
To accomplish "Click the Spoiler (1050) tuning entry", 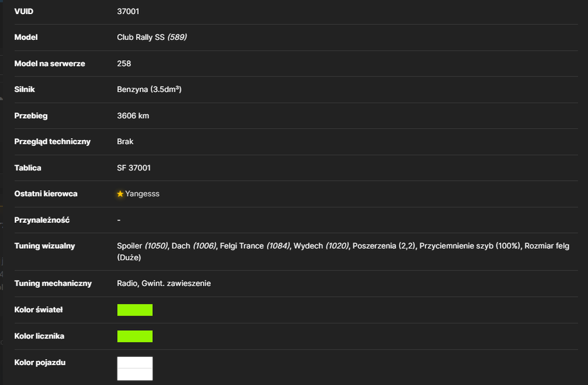I will tap(142, 246).
